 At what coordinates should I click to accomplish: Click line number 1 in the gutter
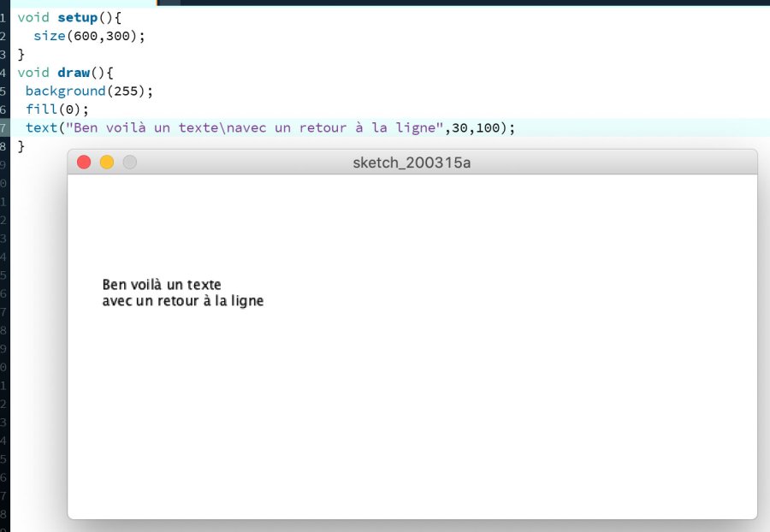click(x=3, y=17)
